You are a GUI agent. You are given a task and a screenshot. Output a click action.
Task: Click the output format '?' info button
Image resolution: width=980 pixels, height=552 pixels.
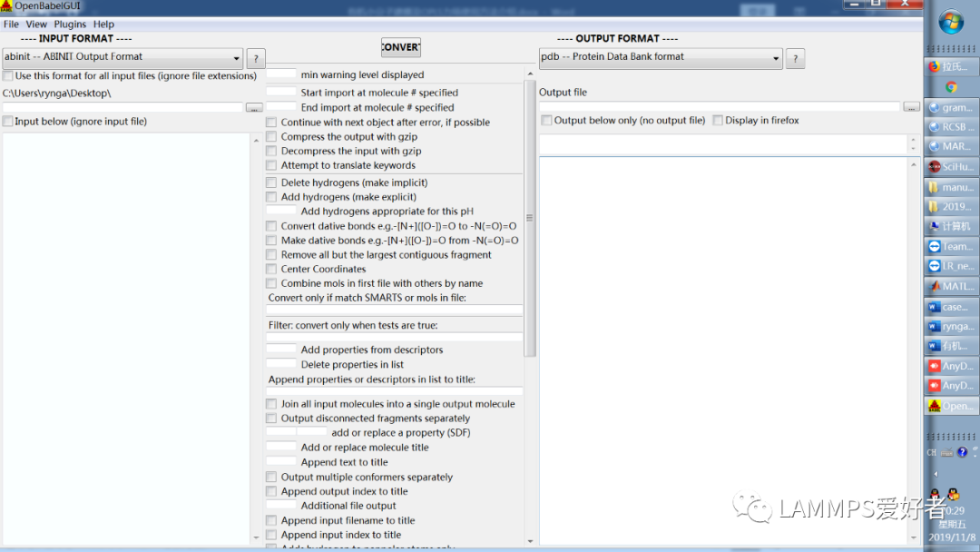795,59
